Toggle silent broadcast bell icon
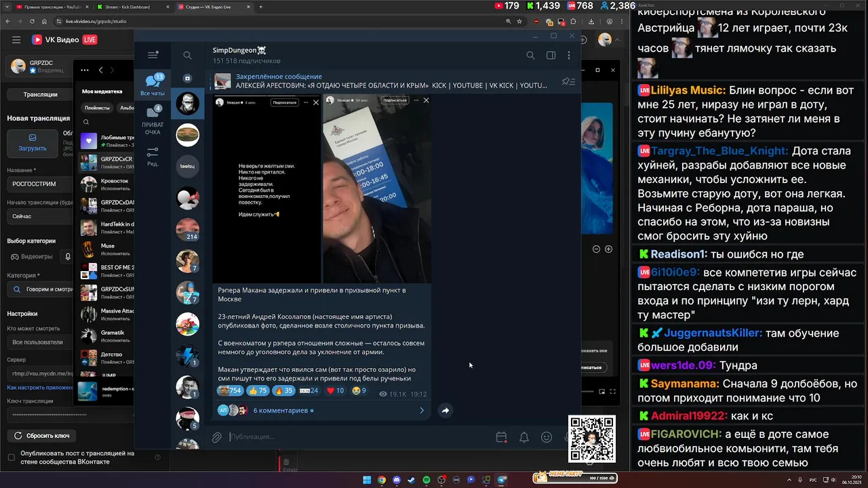The width and height of the screenshot is (868, 488). (x=524, y=437)
